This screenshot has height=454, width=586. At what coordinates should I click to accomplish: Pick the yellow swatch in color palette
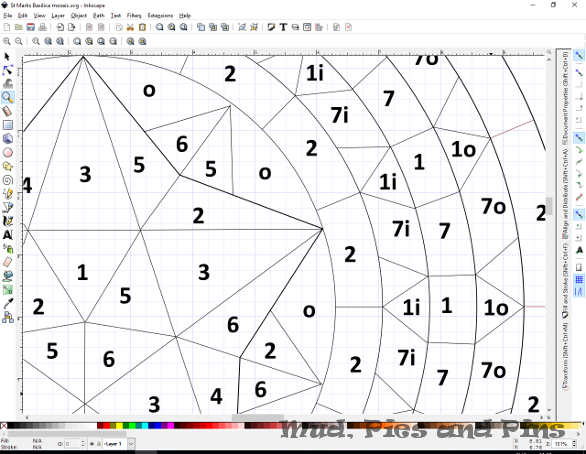[x=119, y=425]
